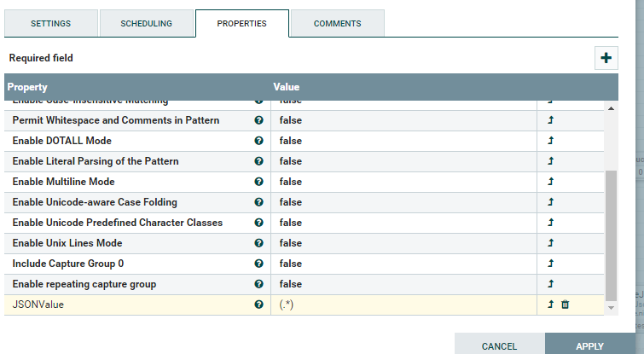Click arrow icon in JSONValue row
The height and width of the screenshot is (354, 644).
pos(550,305)
